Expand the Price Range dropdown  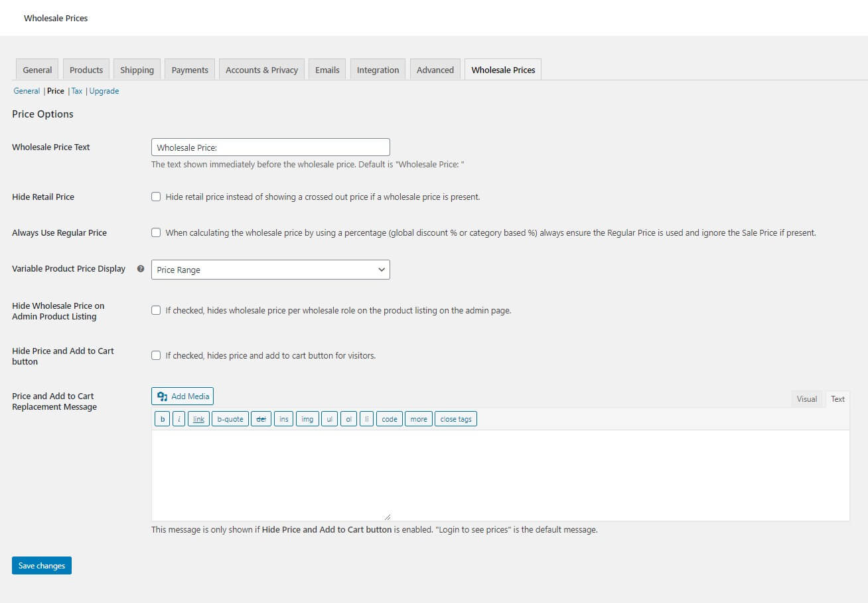point(270,270)
